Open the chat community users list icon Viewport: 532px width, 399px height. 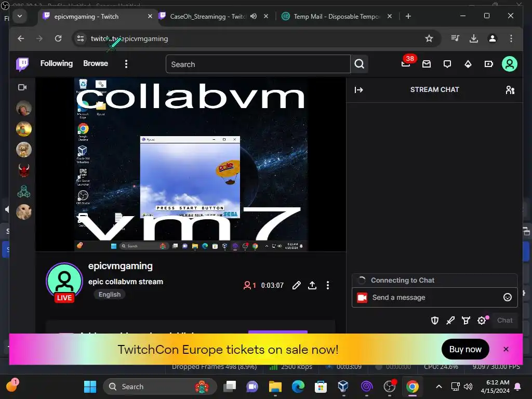(510, 89)
